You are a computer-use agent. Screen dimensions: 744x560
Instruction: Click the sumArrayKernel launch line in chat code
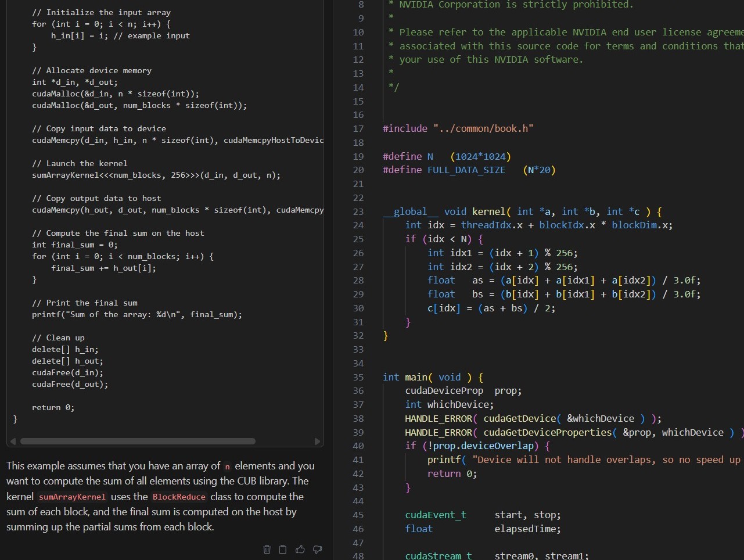[156, 175]
